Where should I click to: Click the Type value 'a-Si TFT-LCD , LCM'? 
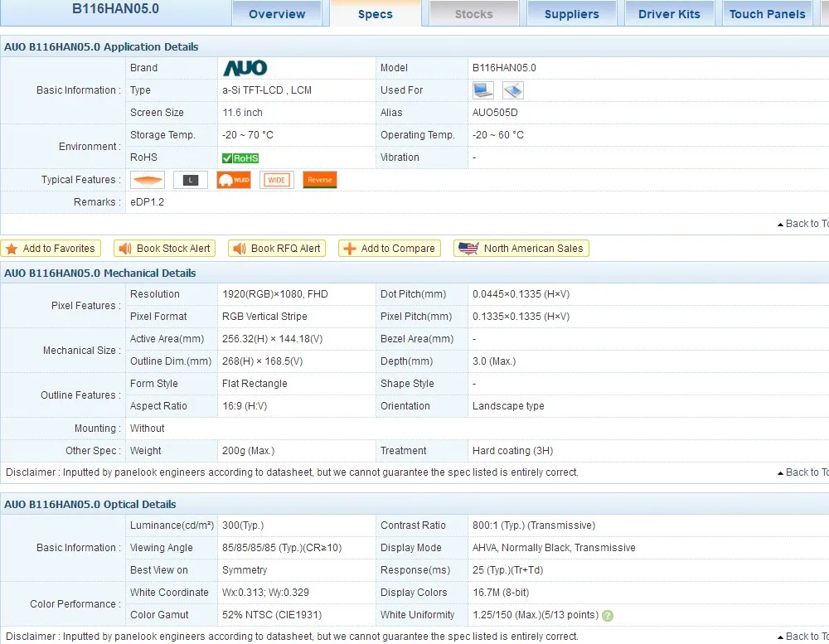click(267, 90)
